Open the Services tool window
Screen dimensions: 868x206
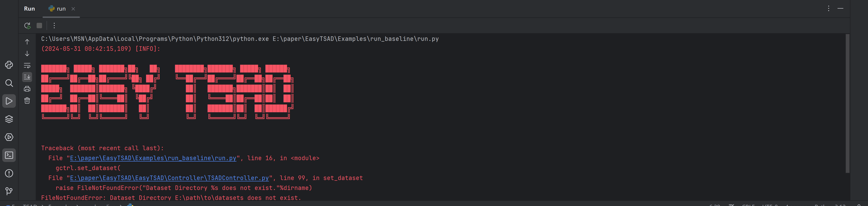tap(9, 137)
